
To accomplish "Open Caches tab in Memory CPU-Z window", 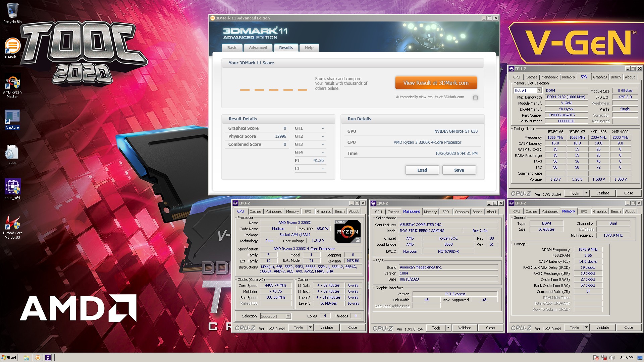I will click(531, 212).
